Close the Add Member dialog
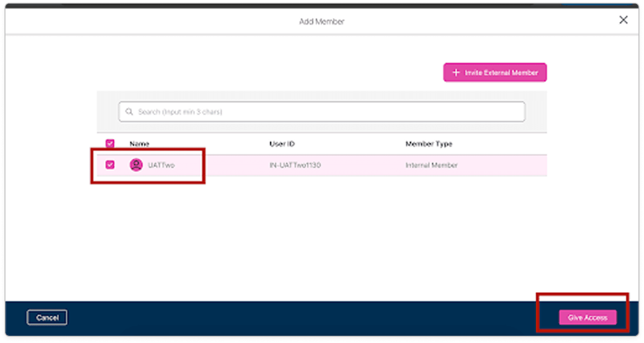644x343 pixels. coord(623,20)
